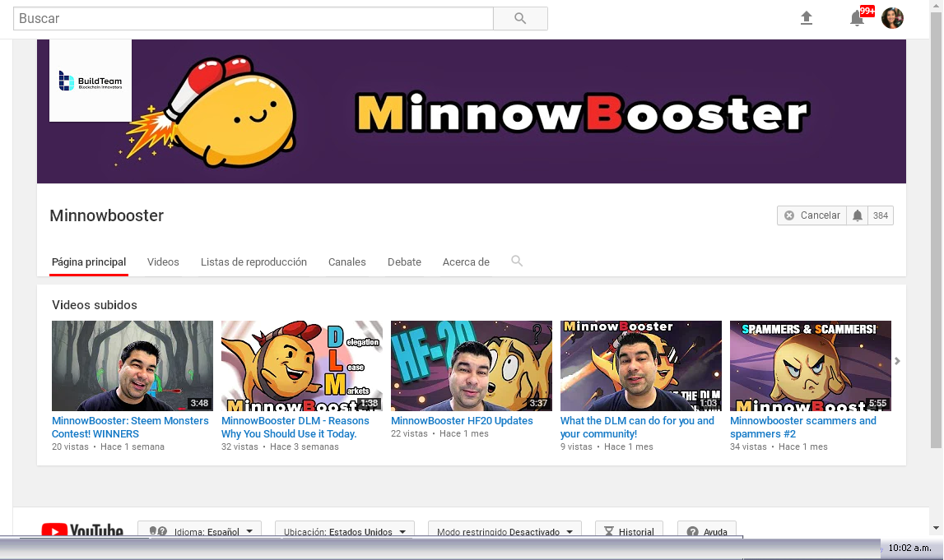Click '20 vistas · Hace 1 semana' text

coord(108,447)
